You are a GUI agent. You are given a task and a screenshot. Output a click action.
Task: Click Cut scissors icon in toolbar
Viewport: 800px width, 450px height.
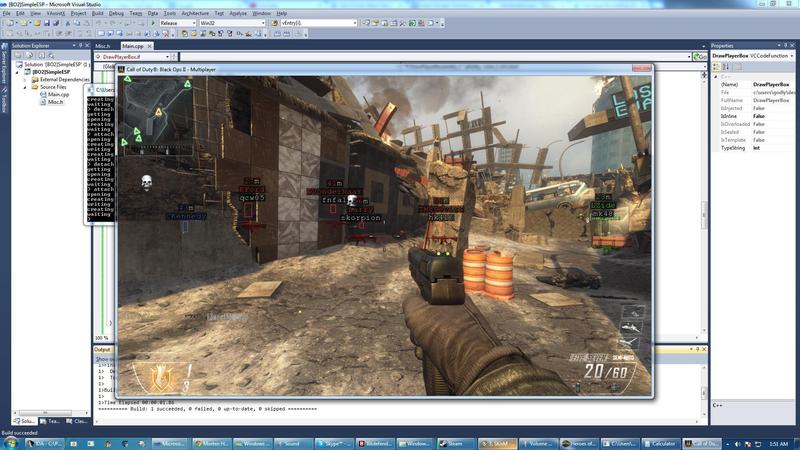pyautogui.click(x=67, y=23)
